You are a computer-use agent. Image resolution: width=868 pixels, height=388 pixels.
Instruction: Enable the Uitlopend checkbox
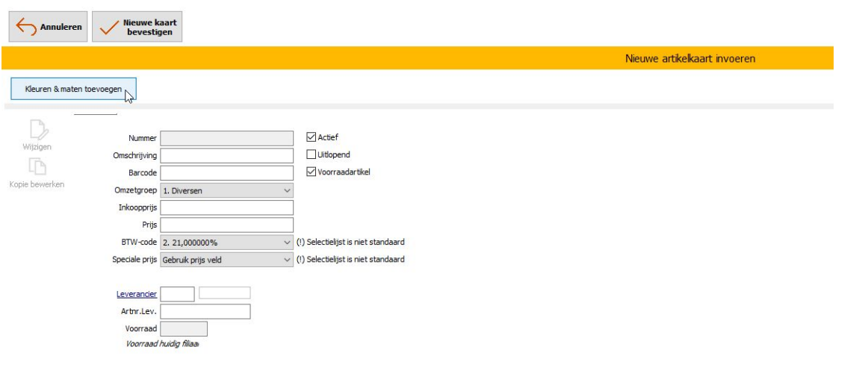pos(311,154)
